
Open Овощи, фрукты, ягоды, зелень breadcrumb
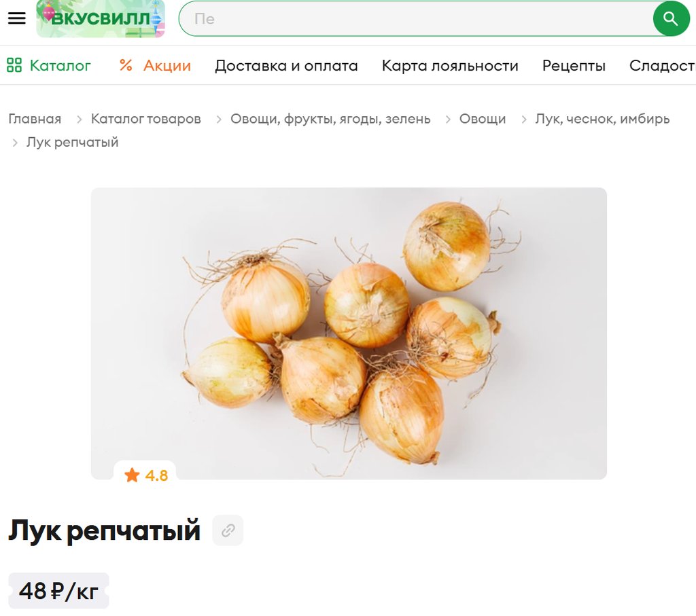pyautogui.click(x=330, y=119)
